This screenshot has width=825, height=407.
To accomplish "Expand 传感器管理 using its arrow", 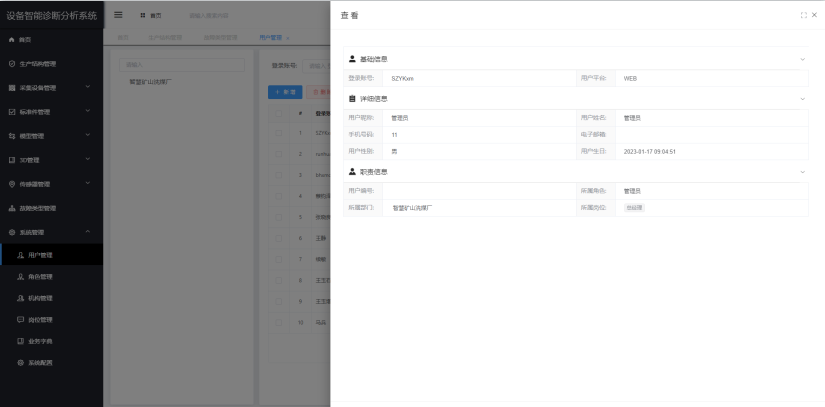I will click(x=88, y=183).
